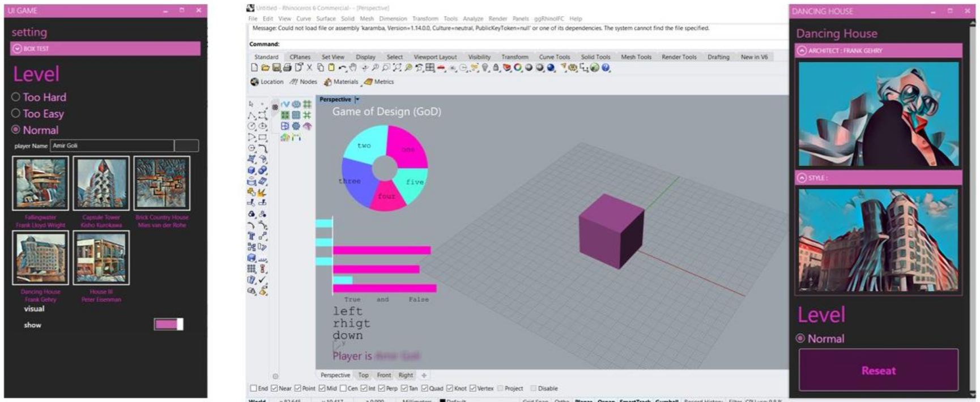Collapse the STYLE section
Image resolution: width=980 pixels, height=402 pixels.
[802, 178]
